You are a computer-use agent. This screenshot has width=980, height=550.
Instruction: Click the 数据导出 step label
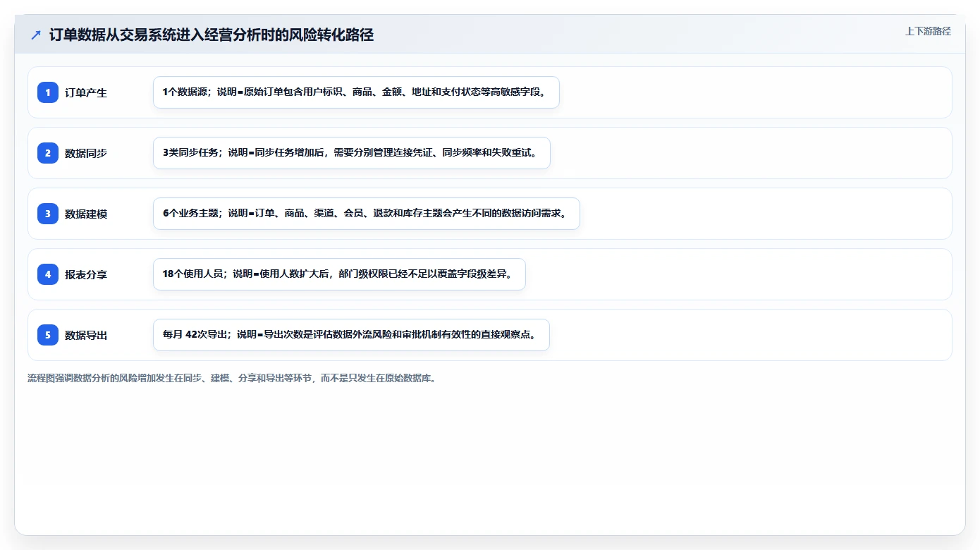click(x=86, y=335)
